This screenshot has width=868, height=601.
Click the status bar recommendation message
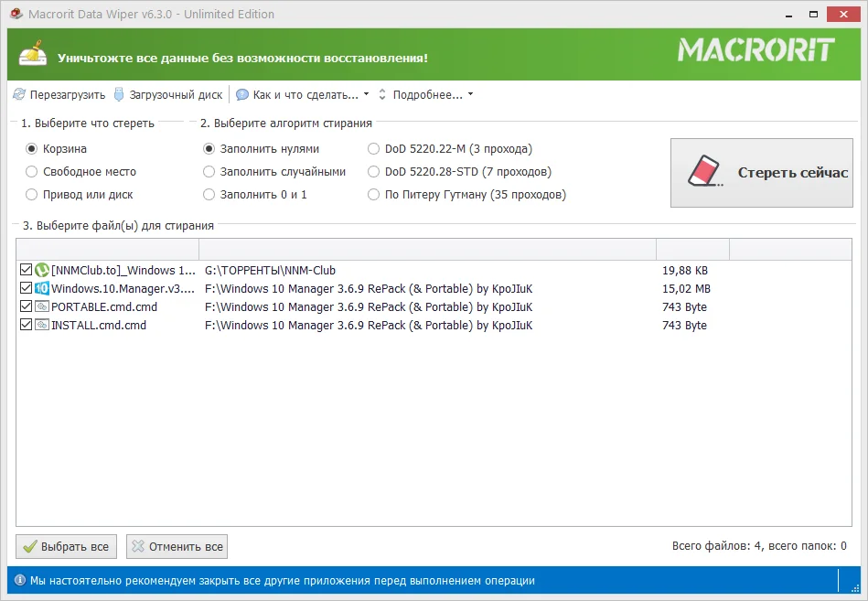(x=283, y=581)
